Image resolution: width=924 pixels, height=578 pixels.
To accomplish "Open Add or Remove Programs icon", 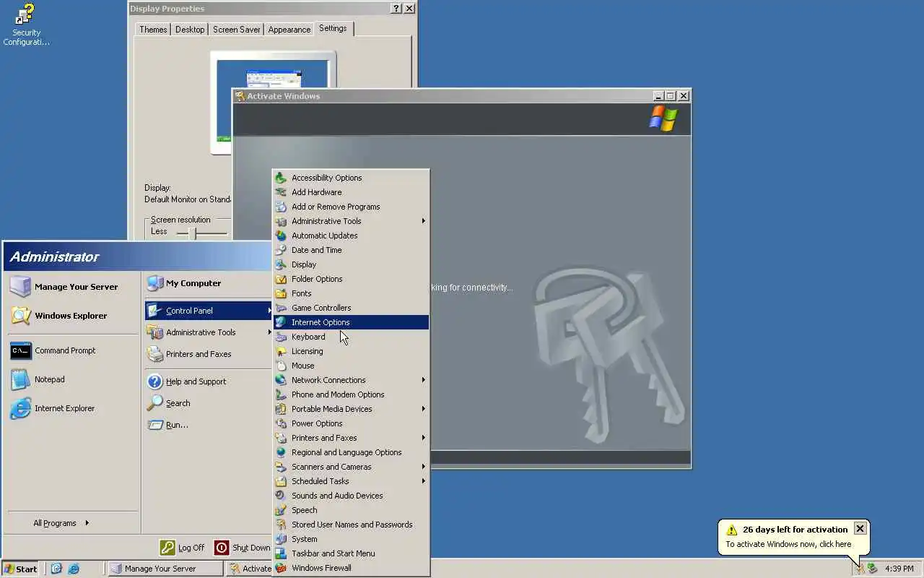I will coord(281,207).
